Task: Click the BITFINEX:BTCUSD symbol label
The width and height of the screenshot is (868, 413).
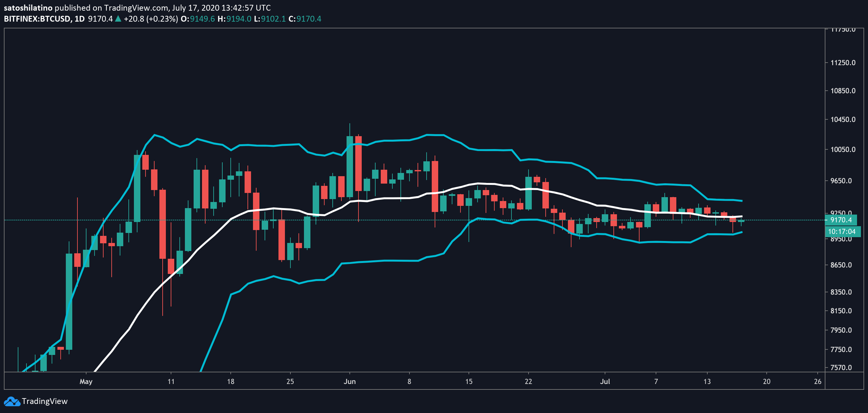Action: point(37,19)
